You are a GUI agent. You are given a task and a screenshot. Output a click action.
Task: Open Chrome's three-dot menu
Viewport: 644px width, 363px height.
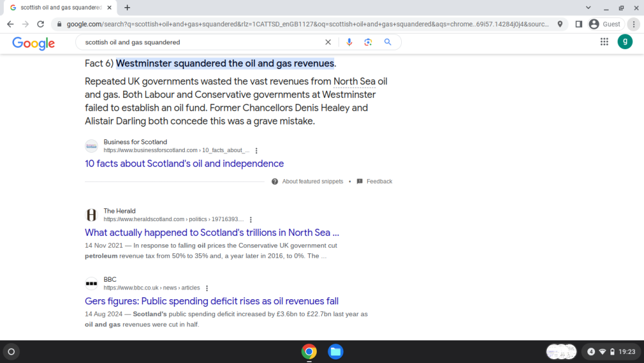point(634,25)
